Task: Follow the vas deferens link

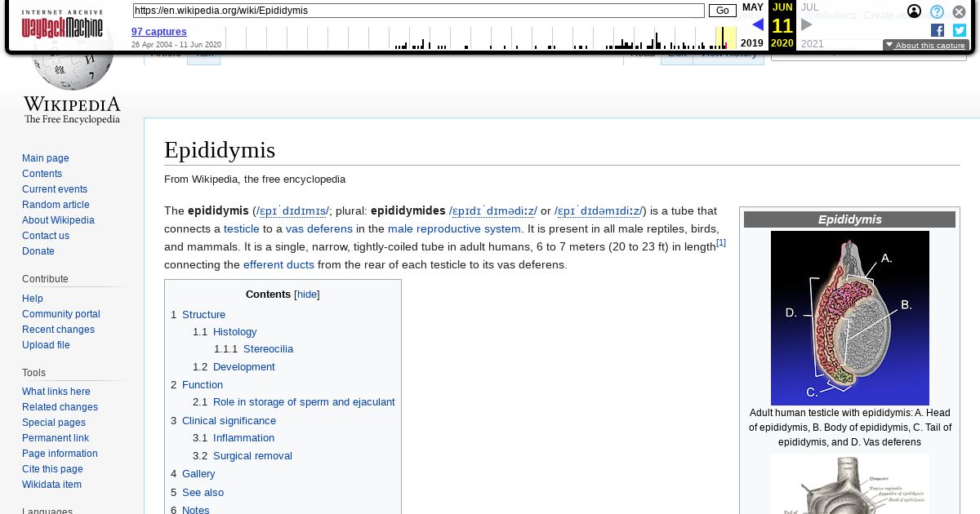Action: point(319,229)
